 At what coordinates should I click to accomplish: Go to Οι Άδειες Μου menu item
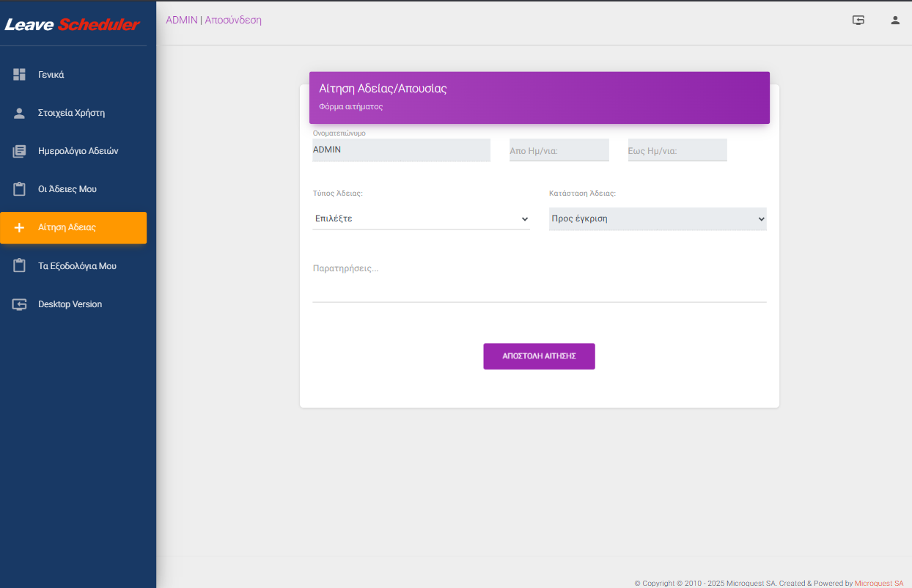tap(67, 189)
